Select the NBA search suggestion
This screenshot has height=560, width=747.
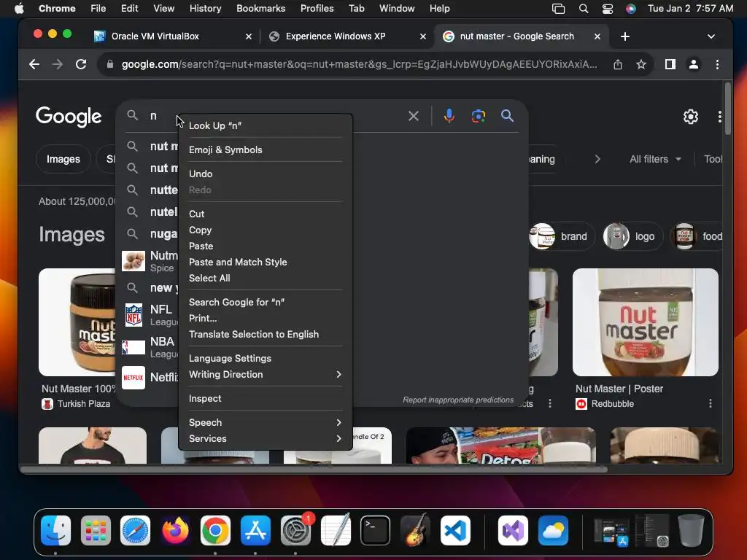tap(150, 347)
